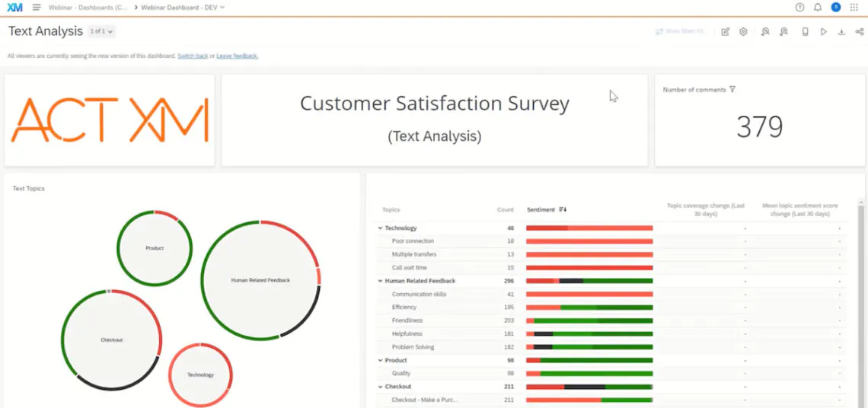Image resolution: width=868 pixels, height=408 pixels.
Task: Click the sentiment bar for Efficiency
Action: coord(589,308)
